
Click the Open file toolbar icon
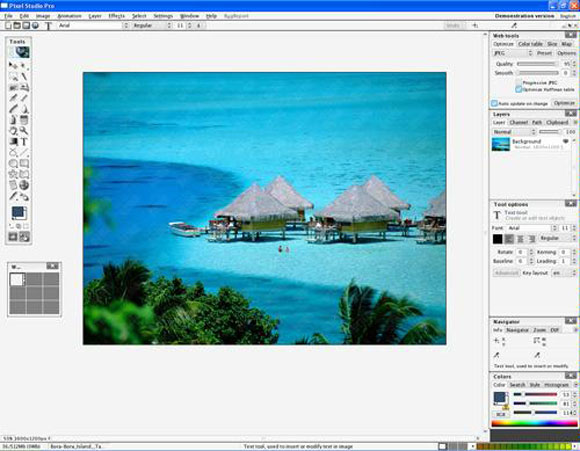click(17, 26)
